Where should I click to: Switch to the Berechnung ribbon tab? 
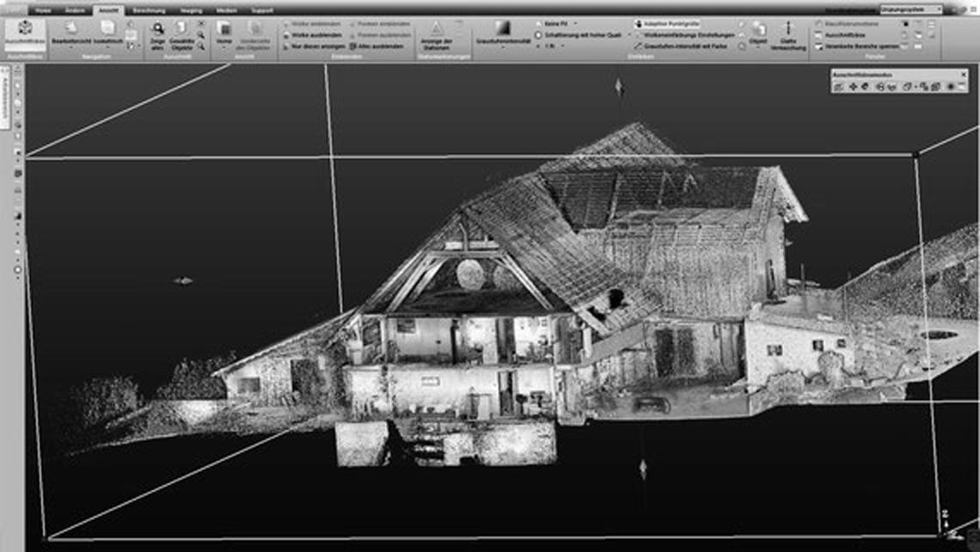(x=149, y=9)
